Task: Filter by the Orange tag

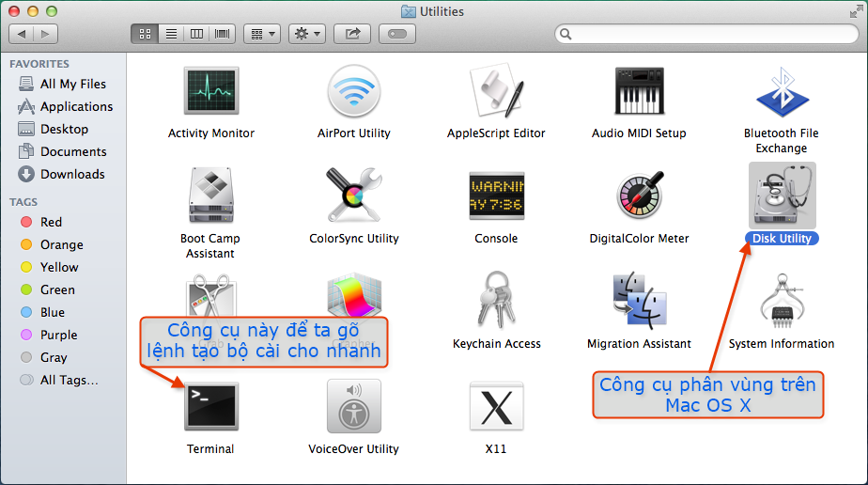Action: [x=52, y=244]
